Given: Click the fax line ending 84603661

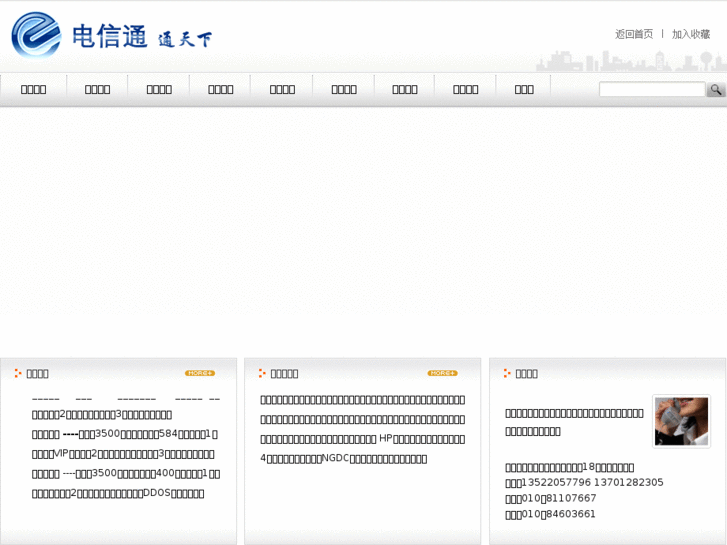Looking at the screenshot, I should tap(550, 514).
